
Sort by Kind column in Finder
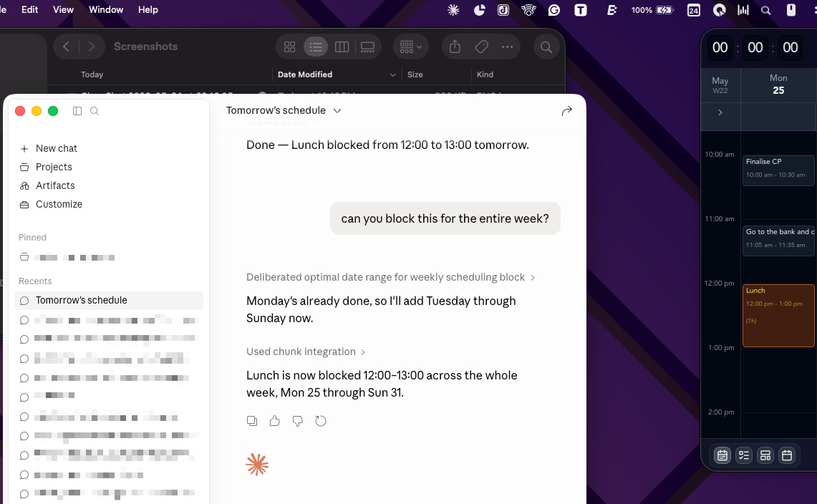click(485, 74)
